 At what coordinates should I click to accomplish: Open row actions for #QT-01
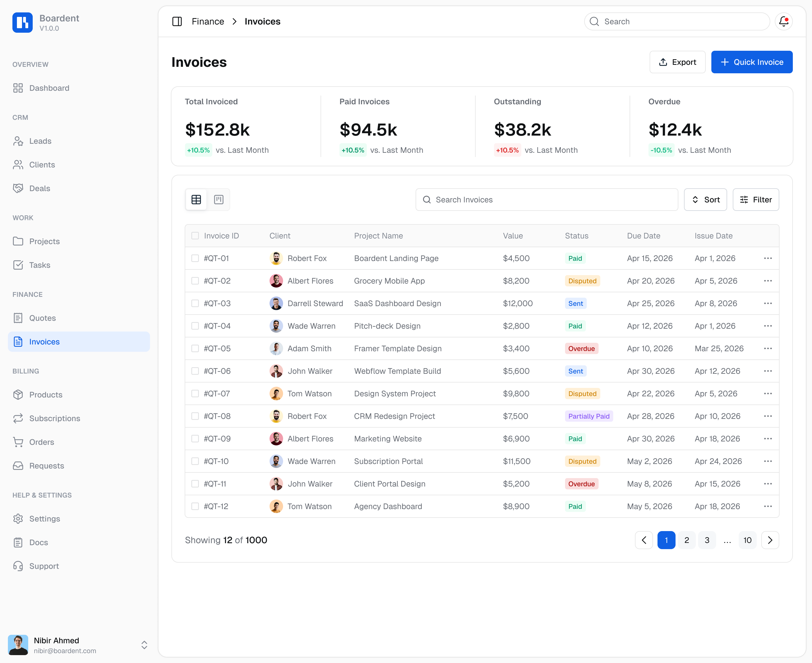(768, 258)
